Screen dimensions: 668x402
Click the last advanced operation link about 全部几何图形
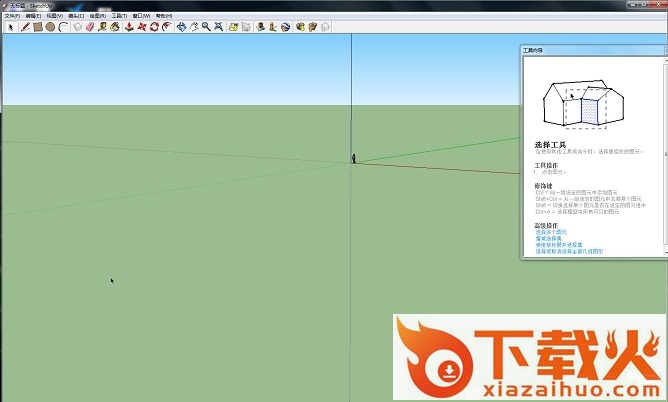(570, 252)
